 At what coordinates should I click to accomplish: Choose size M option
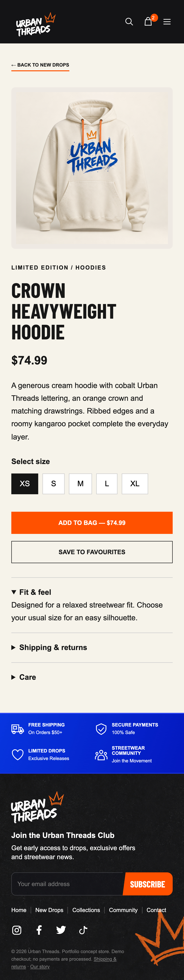click(80, 484)
